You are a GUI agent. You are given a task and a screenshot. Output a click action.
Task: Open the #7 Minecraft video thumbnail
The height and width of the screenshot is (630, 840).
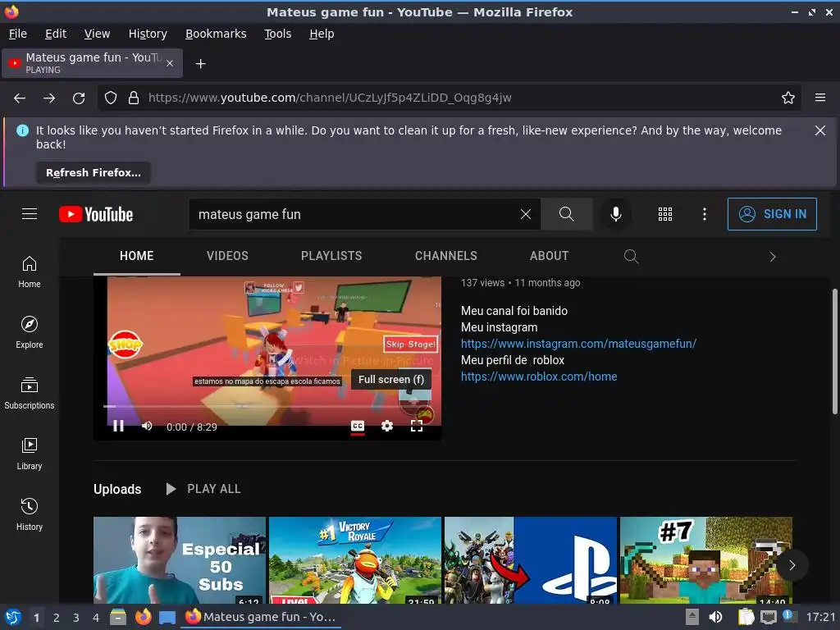(x=706, y=559)
